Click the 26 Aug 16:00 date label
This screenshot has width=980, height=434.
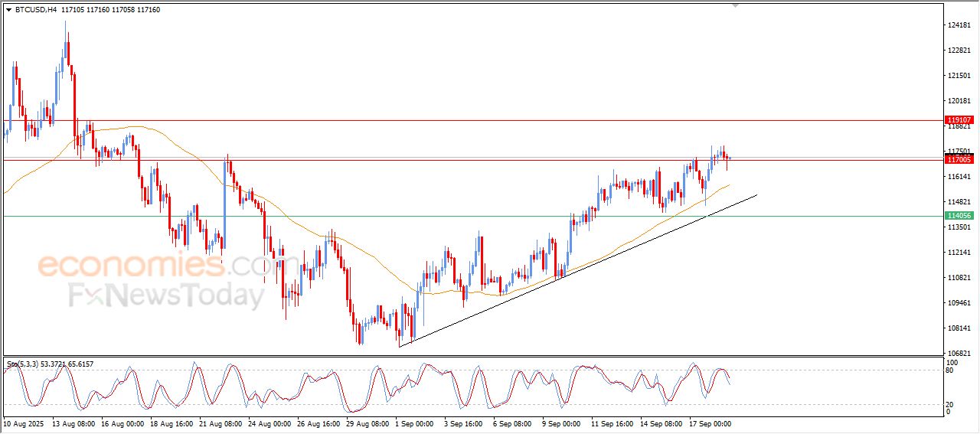318,423
